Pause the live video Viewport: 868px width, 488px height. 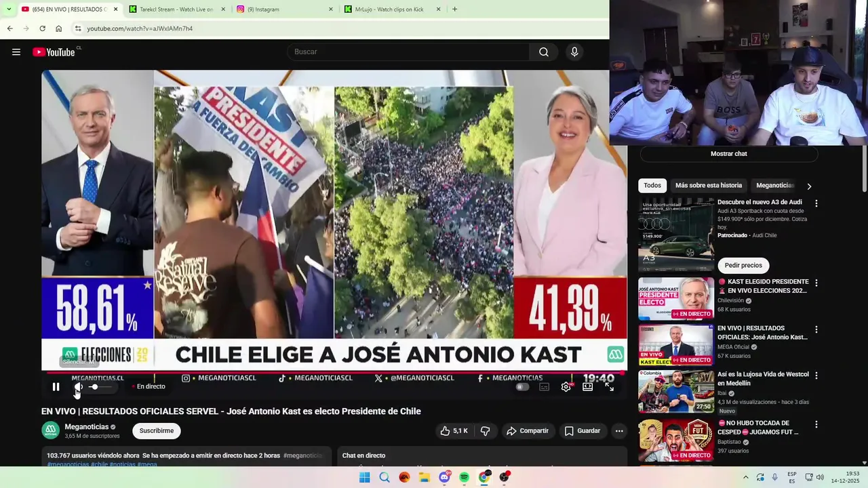click(x=56, y=387)
